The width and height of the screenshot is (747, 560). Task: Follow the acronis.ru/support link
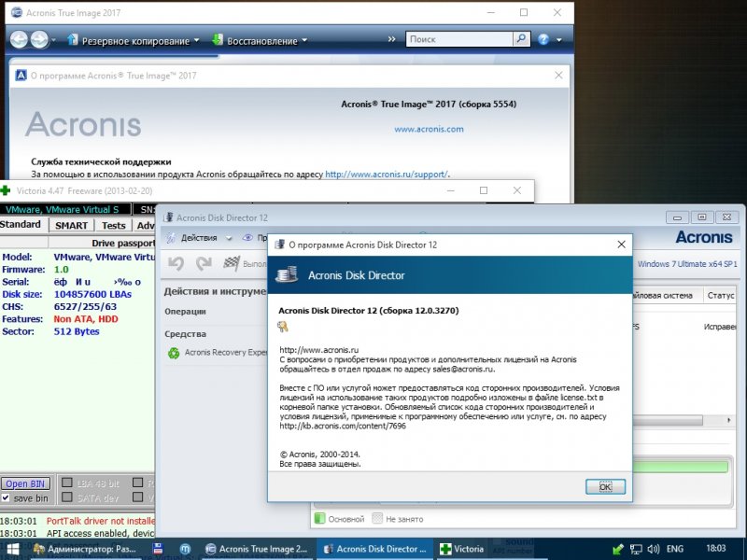(x=387, y=175)
